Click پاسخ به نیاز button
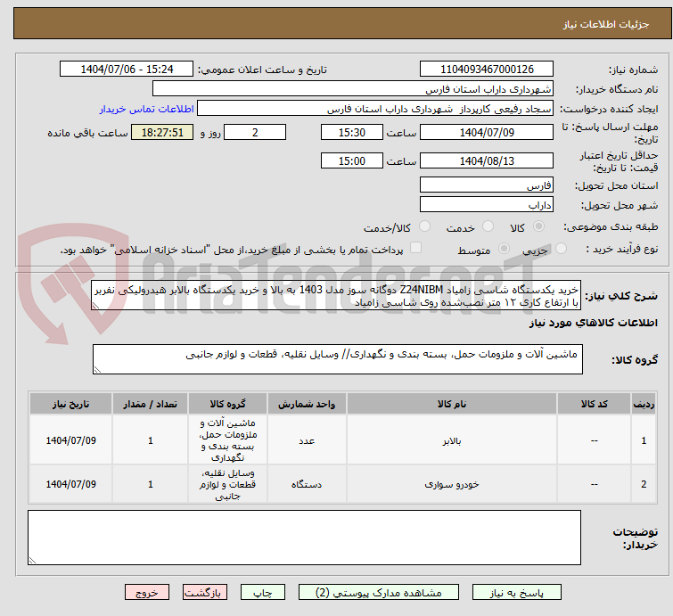This screenshot has width=673, height=616. [517, 593]
